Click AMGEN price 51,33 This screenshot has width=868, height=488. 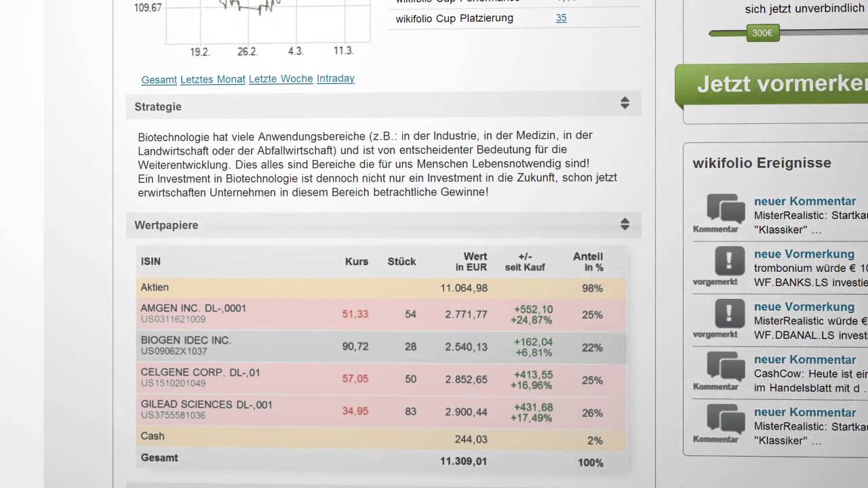click(355, 314)
